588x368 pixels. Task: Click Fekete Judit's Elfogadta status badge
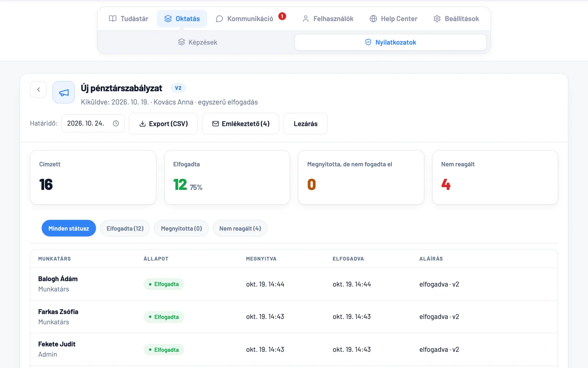(x=164, y=350)
